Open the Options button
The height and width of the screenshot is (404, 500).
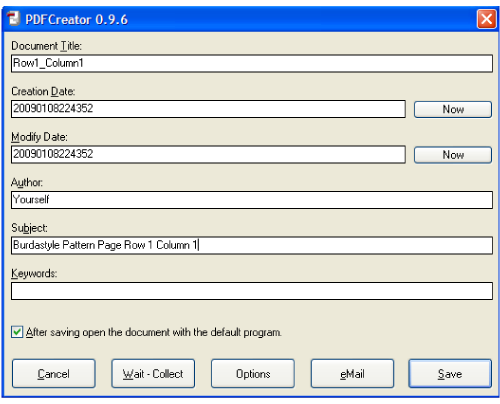[x=253, y=374]
